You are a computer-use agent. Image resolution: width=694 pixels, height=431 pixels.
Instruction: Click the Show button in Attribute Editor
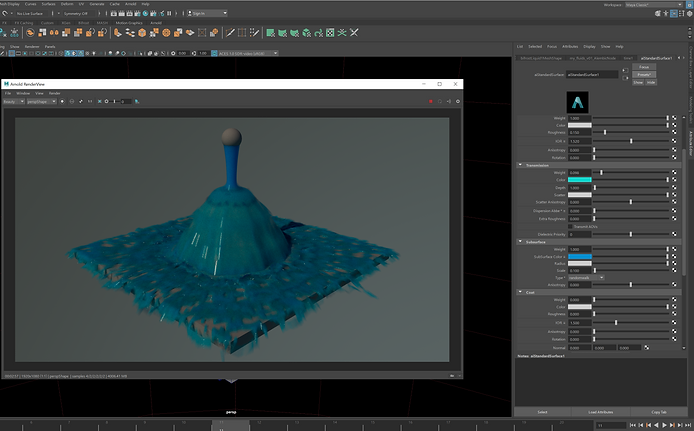click(x=638, y=82)
